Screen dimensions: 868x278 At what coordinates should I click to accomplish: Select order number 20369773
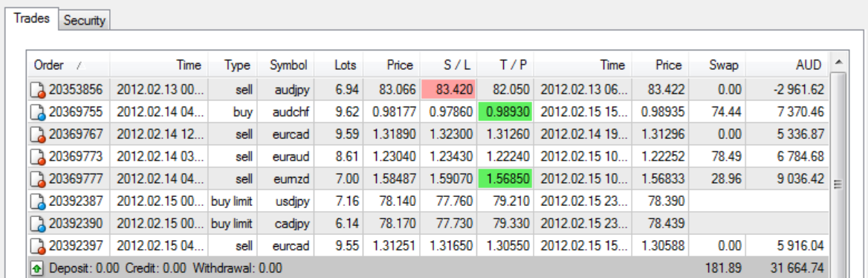pos(76,157)
